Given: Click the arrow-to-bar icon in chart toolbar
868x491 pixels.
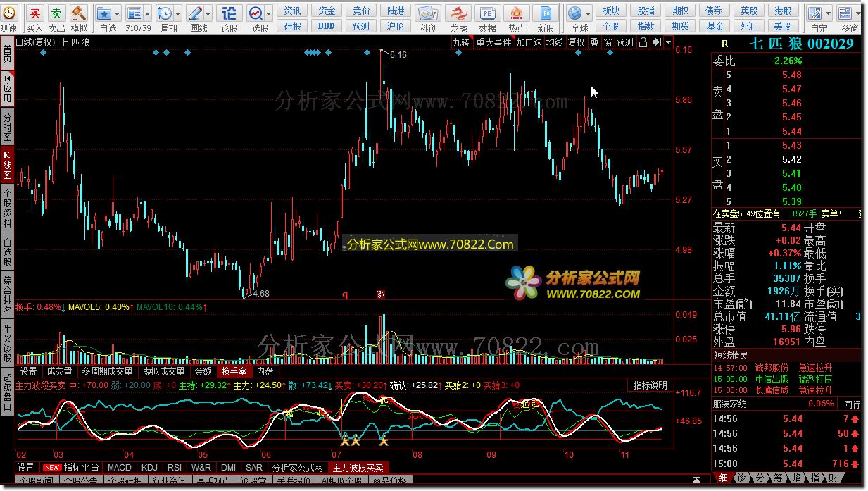Looking at the screenshot, I should [x=656, y=42].
